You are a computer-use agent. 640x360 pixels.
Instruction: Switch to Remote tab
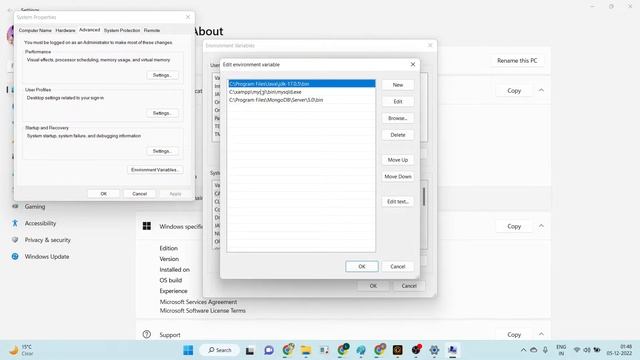pos(152,30)
